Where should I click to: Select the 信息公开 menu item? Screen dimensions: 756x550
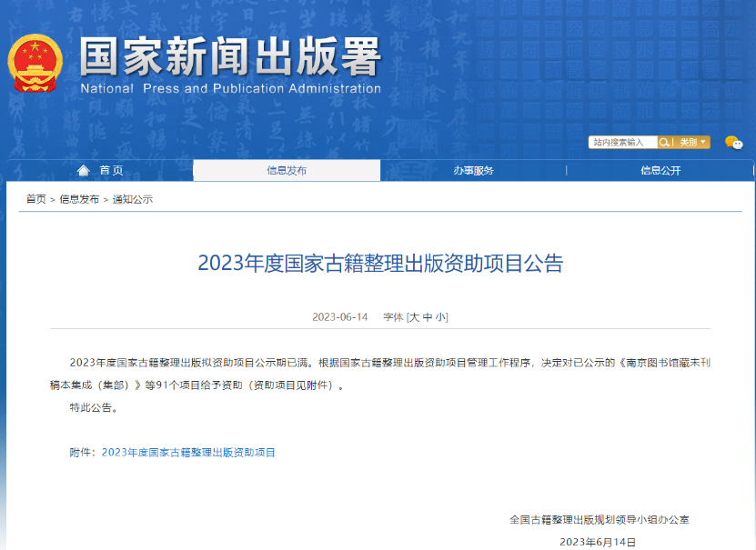point(660,171)
